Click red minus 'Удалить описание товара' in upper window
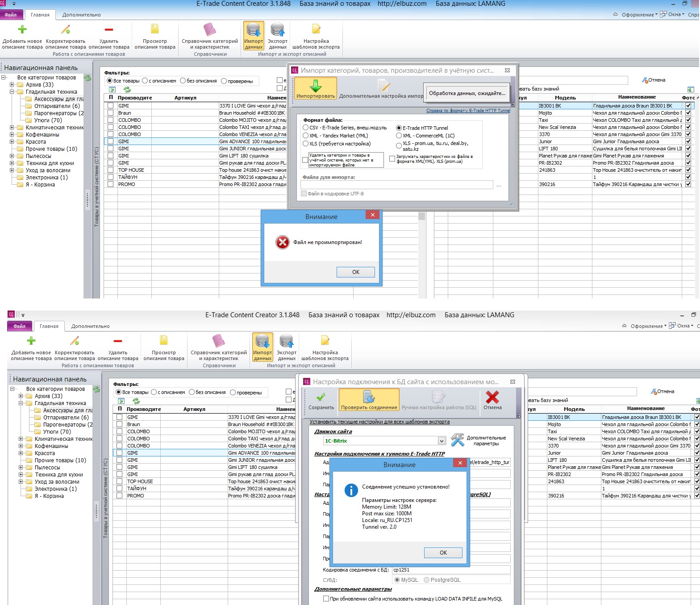This screenshot has width=700, height=605. coord(109,29)
